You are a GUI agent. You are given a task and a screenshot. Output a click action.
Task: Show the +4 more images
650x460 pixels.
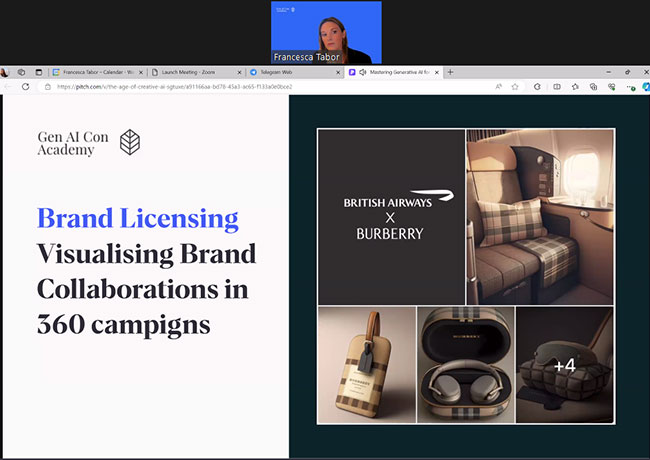pos(565,365)
